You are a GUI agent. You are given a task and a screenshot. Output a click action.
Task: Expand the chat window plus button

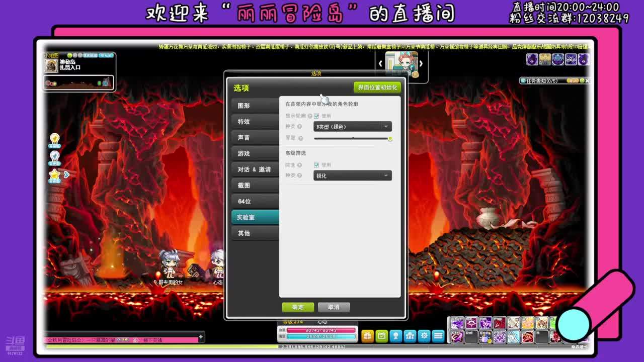201,336
